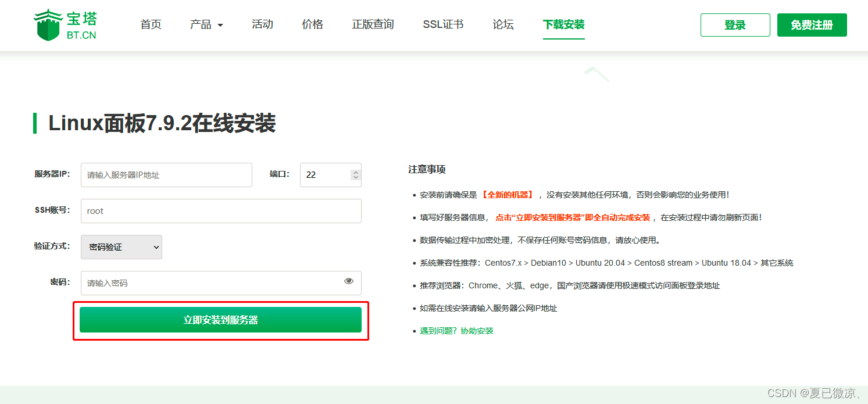Click the 注意事项 heading
This screenshot has width=868, height=404.
(427, 170)
